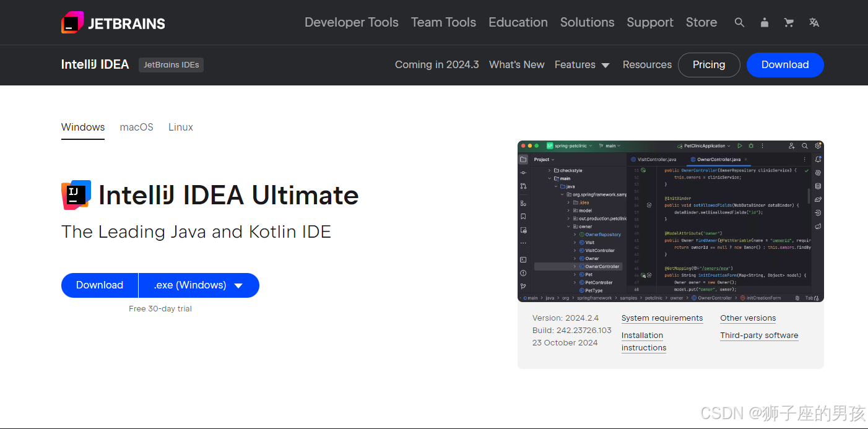Open the Team Tools menu
Screen dimensions: 868x429
443,22
